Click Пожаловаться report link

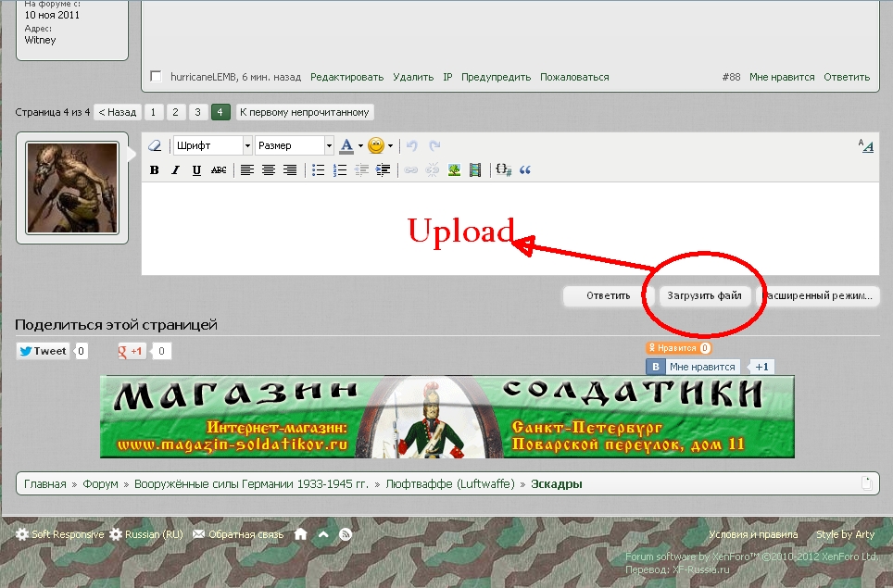(574, 77)
